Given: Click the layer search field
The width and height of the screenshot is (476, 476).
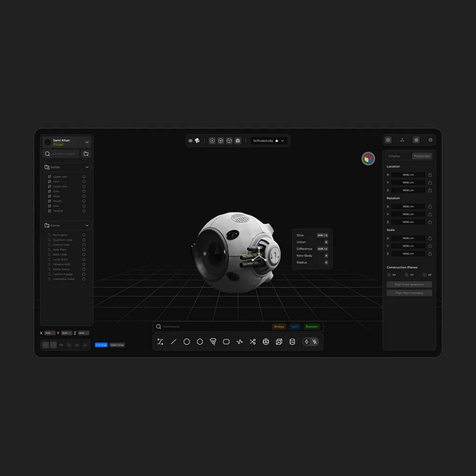Looking at the screenshot, I should [60, 154].
